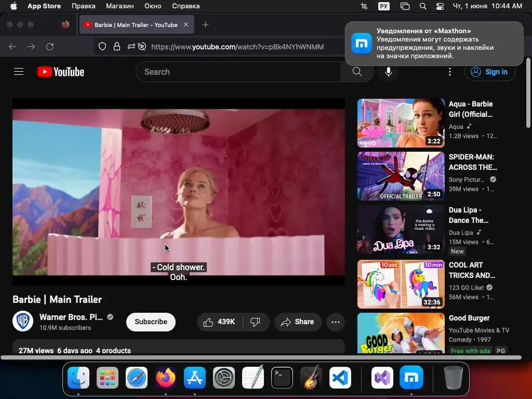Open Warner Bros. Pi... channel name link

pos(71,317)
